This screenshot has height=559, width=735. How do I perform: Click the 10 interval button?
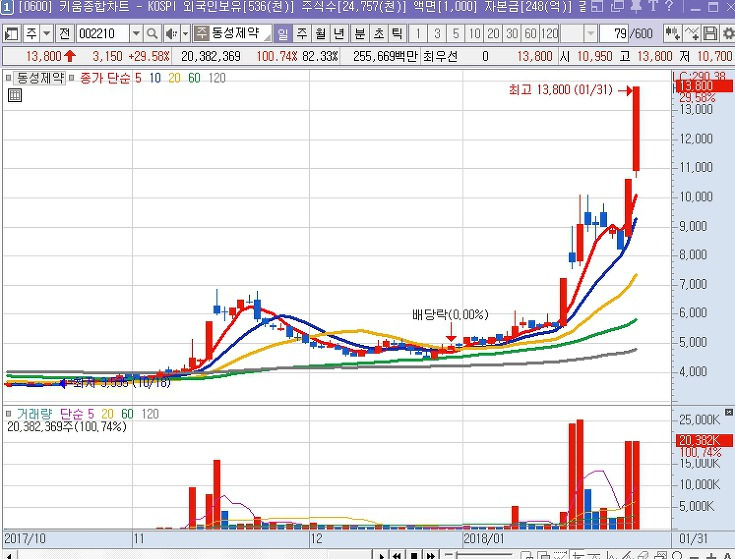(x=474, y=34)
